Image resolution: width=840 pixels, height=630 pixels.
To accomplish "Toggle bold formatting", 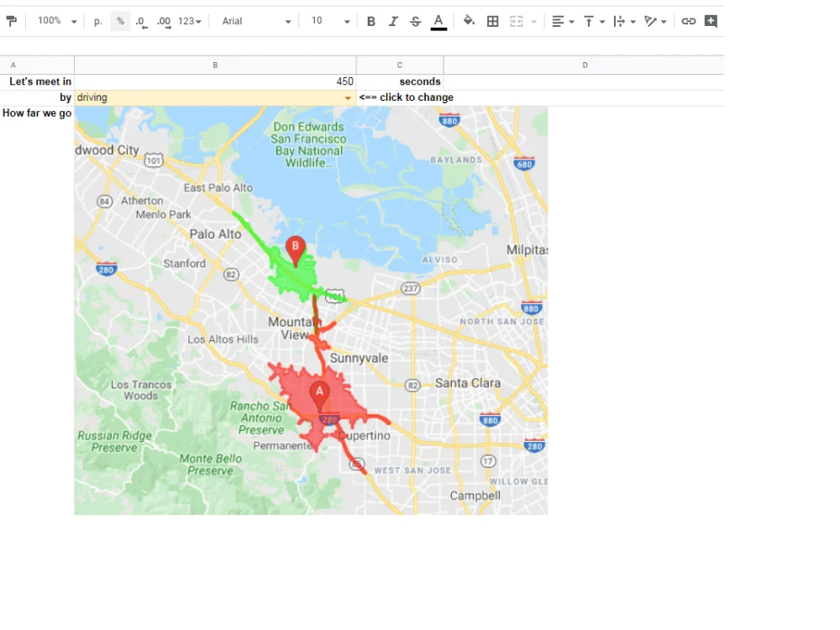I will (x=370, y=21).
